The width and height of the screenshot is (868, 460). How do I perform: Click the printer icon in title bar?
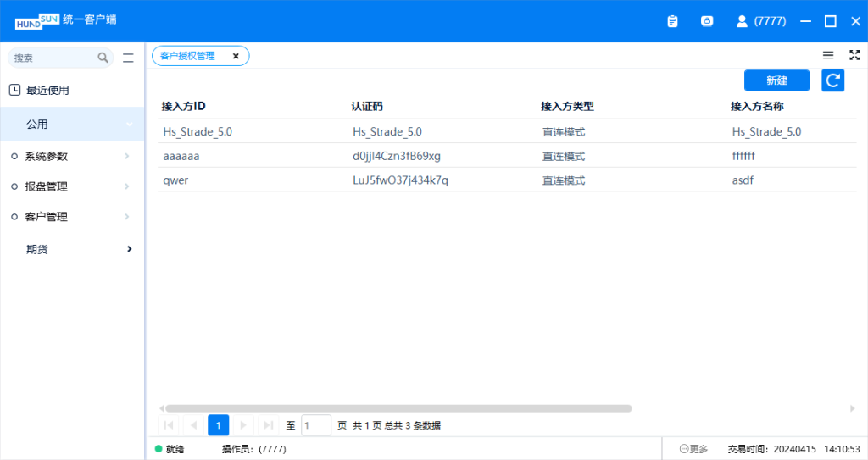pyautogui.click(x=706, y=21)
